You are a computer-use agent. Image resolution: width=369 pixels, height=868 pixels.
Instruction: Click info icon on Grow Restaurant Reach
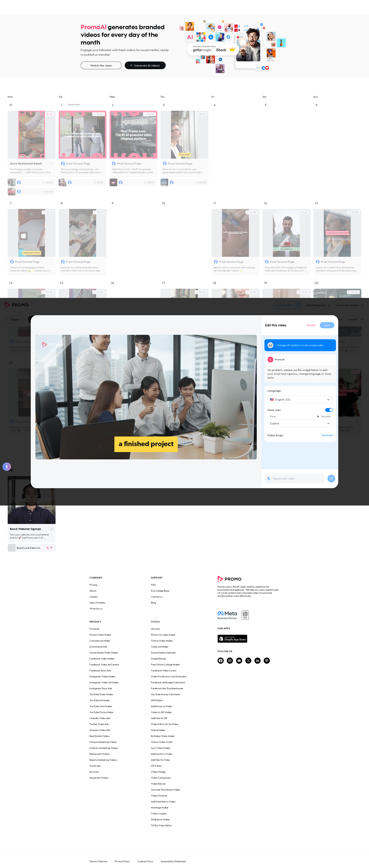52,164
